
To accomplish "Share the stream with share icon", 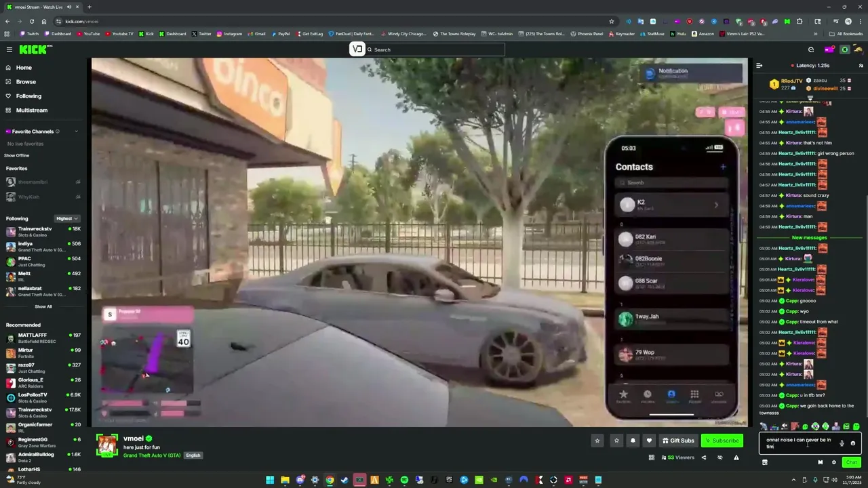I will (x=703, y=457).
